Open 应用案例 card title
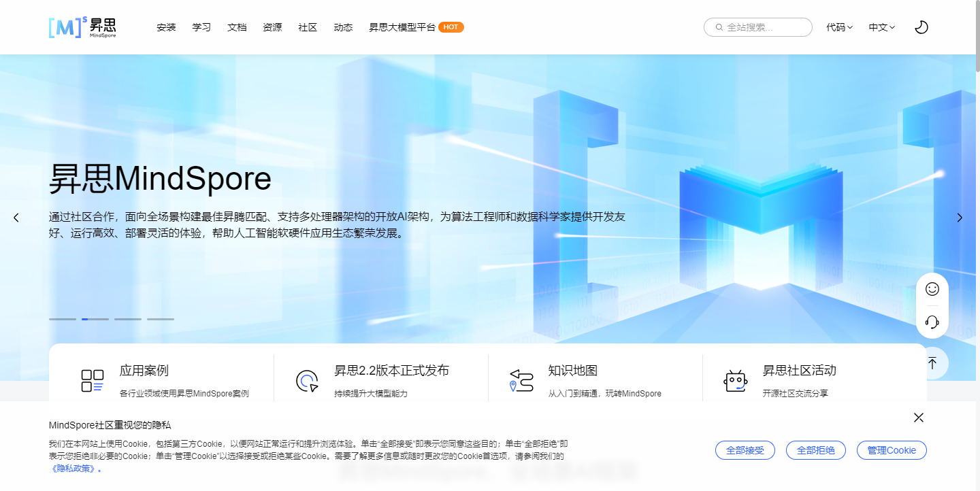The height and width of the screenshot is (491, 980). [144, 371]
